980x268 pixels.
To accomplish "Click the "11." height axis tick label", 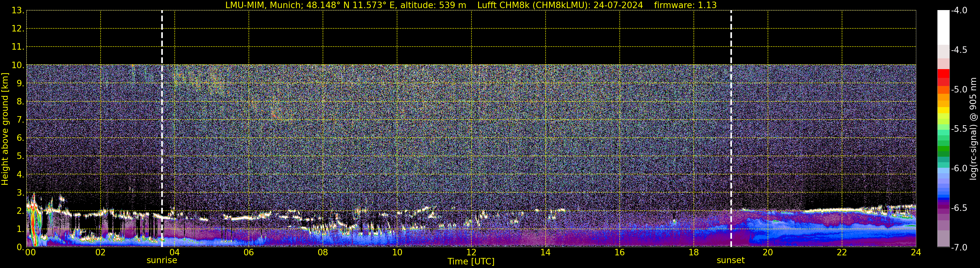I will tap(18, 47).
